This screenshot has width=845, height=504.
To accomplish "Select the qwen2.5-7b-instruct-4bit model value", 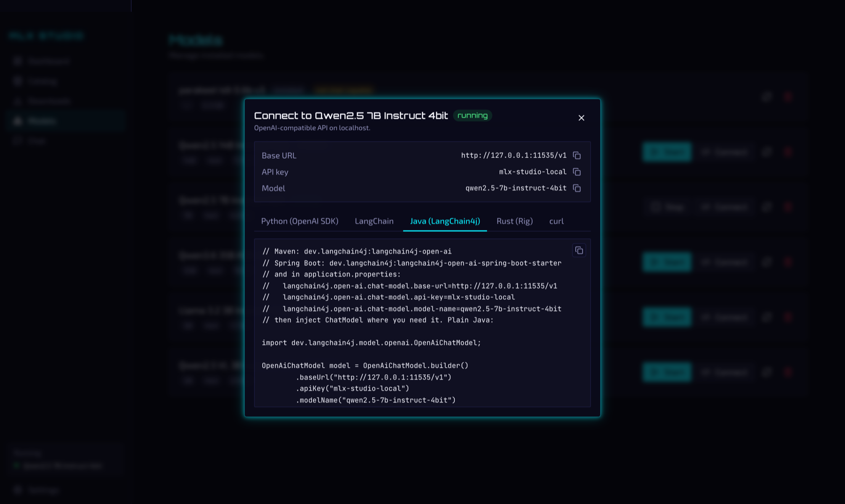I will click(515, 188).
